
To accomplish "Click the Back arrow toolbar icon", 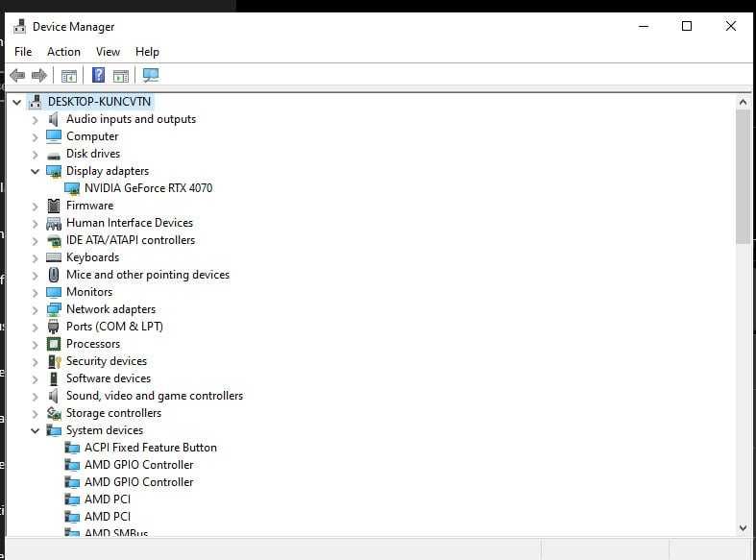I will click(17, 75).
